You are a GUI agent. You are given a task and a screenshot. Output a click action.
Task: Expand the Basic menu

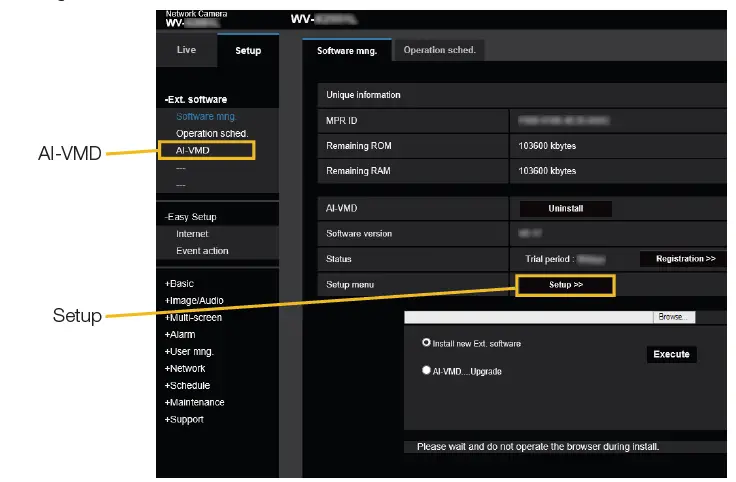[x=179, y=283]
